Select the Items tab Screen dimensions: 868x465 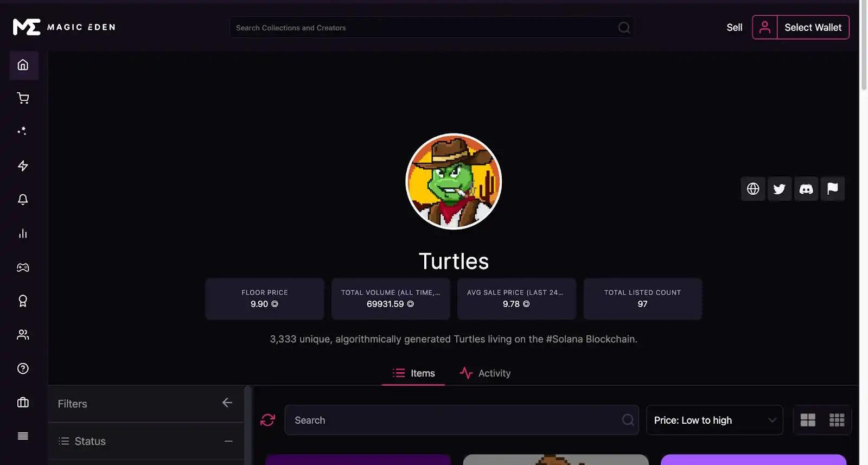click(x=413, y=373)
